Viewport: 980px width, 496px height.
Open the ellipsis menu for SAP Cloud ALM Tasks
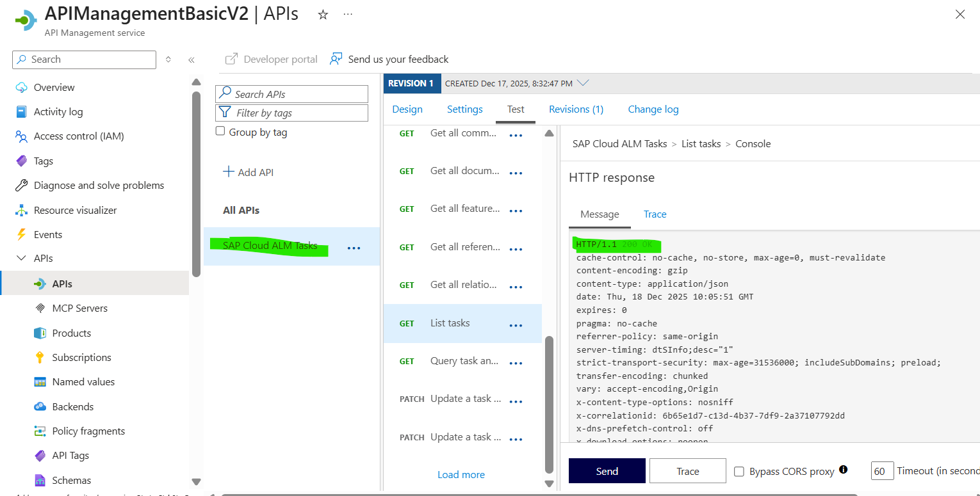point(354,248)
